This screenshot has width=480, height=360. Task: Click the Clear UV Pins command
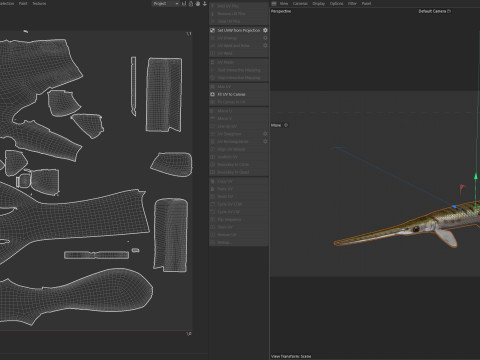239,21
